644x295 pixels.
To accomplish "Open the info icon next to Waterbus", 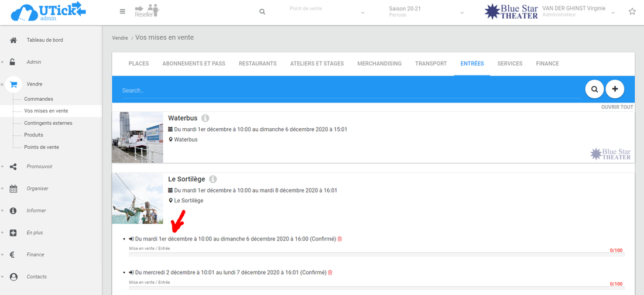I will click(x=205, y=118).
